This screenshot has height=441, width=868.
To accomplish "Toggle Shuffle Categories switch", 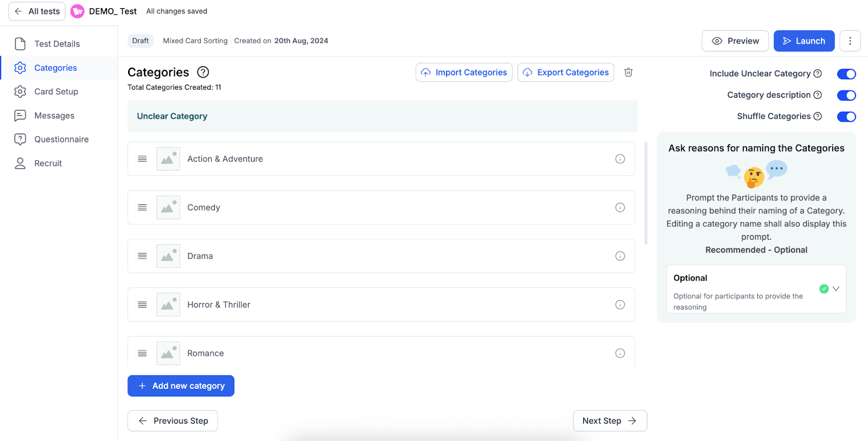I will [846, 117].
